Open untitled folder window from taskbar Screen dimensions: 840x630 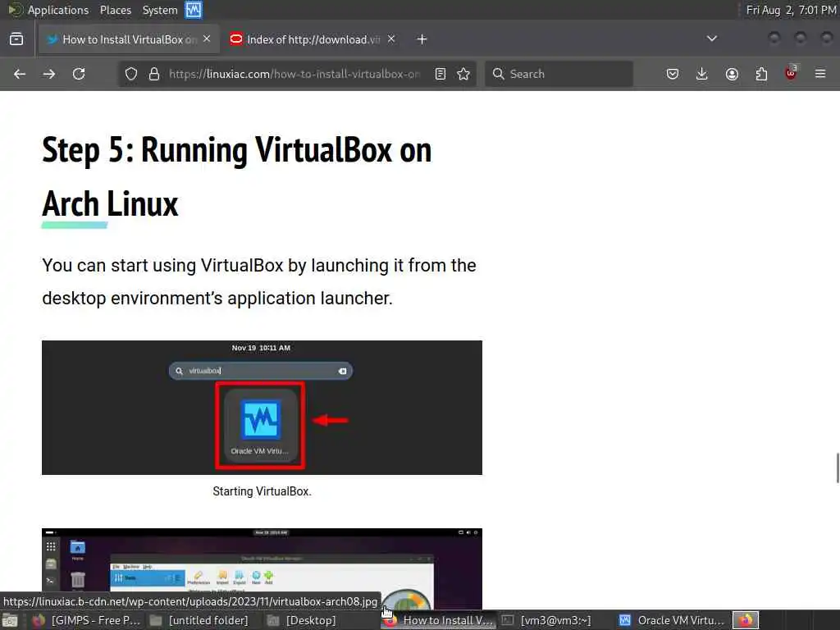[x=199, y=620]
